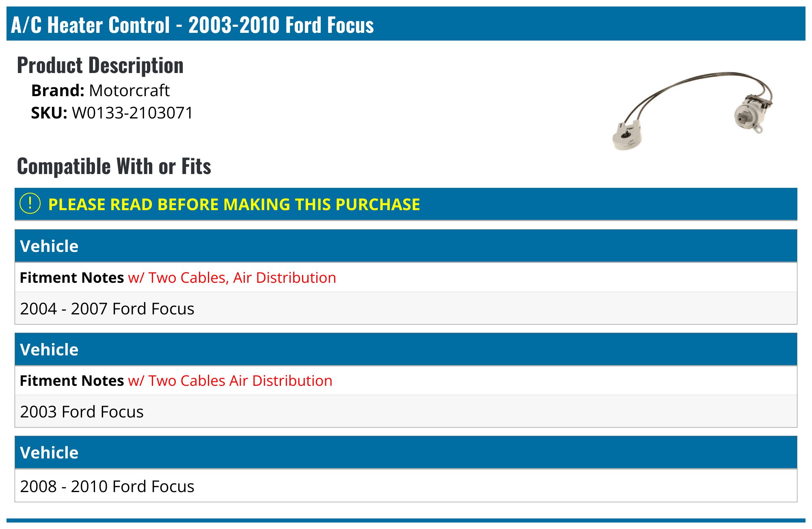Click the Product Description heading
This screenshot has width=812, height=529.
pos(100,65)
